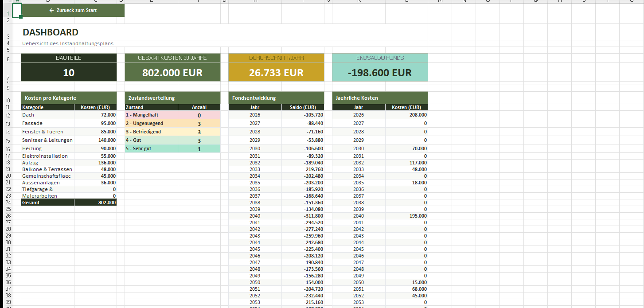Click the Anzahl column heading
The height and width of the screenshot is (308, 644).
pyautogui.click(x=199, y=107)
